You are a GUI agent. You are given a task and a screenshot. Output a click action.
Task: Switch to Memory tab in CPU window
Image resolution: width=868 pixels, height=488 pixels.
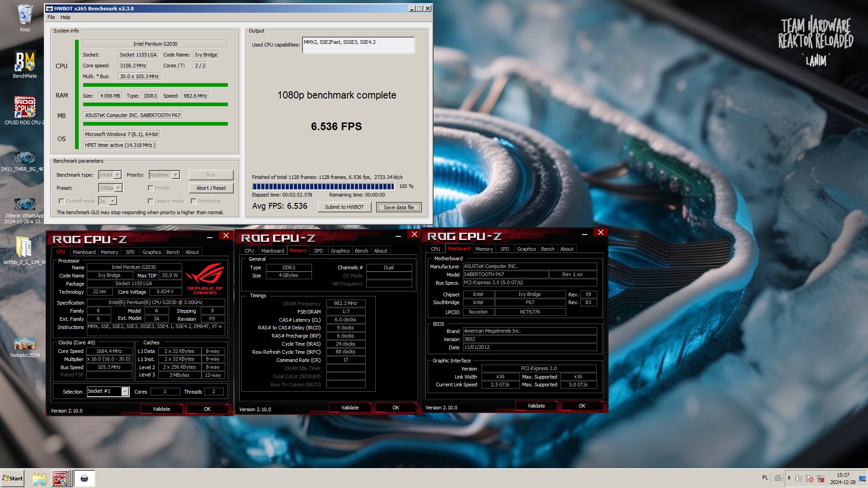(x=109, y=252)
